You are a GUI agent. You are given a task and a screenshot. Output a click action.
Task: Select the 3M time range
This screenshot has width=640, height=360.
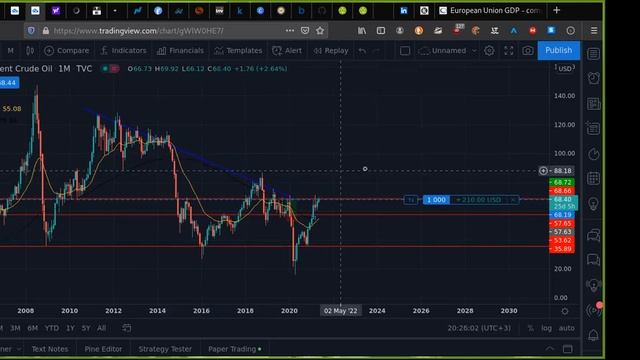click(16, 328)
